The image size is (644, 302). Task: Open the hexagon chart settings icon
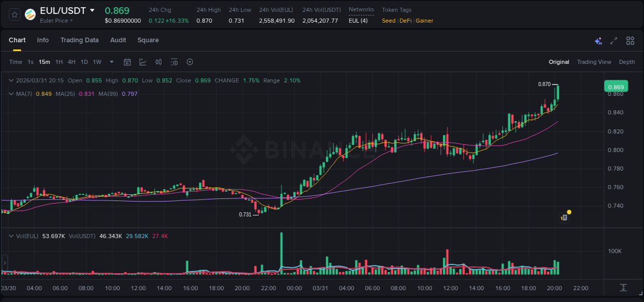(x=190, y=62)
